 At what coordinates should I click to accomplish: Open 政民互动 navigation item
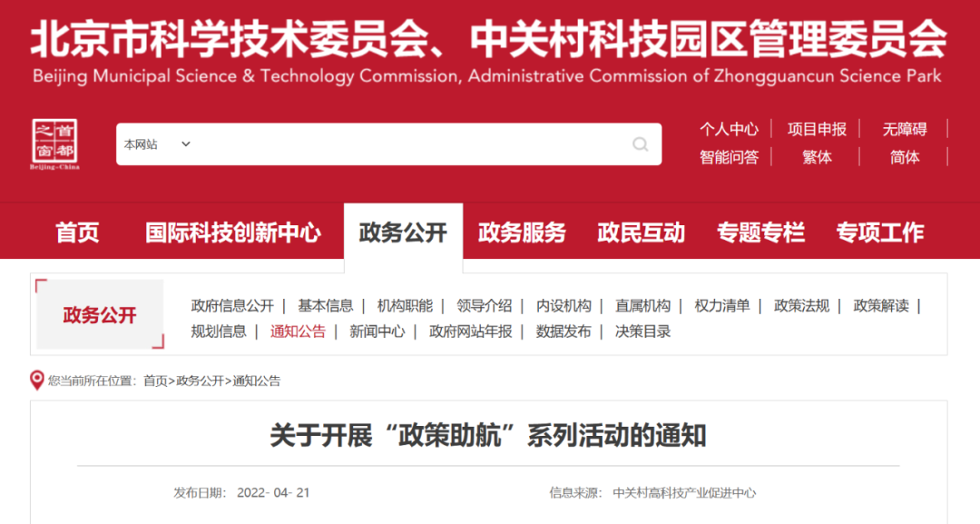(642, 232)
